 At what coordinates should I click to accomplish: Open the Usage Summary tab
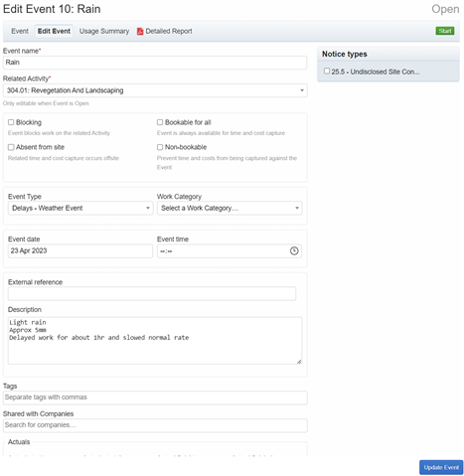coord(104,31)
